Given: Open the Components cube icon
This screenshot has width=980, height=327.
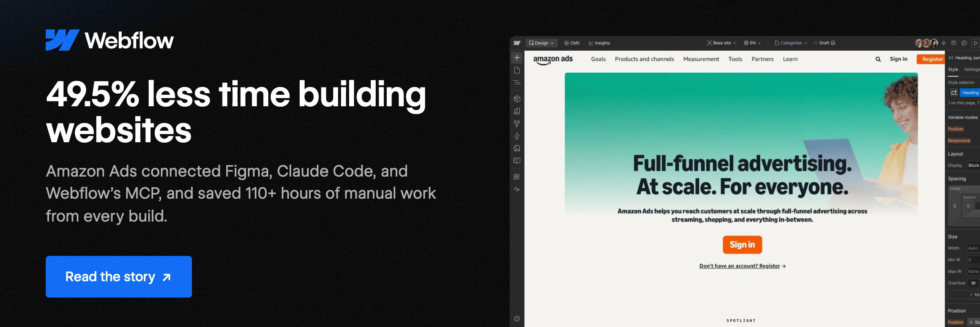Looking at the screenshot, I should pos(517,99).
